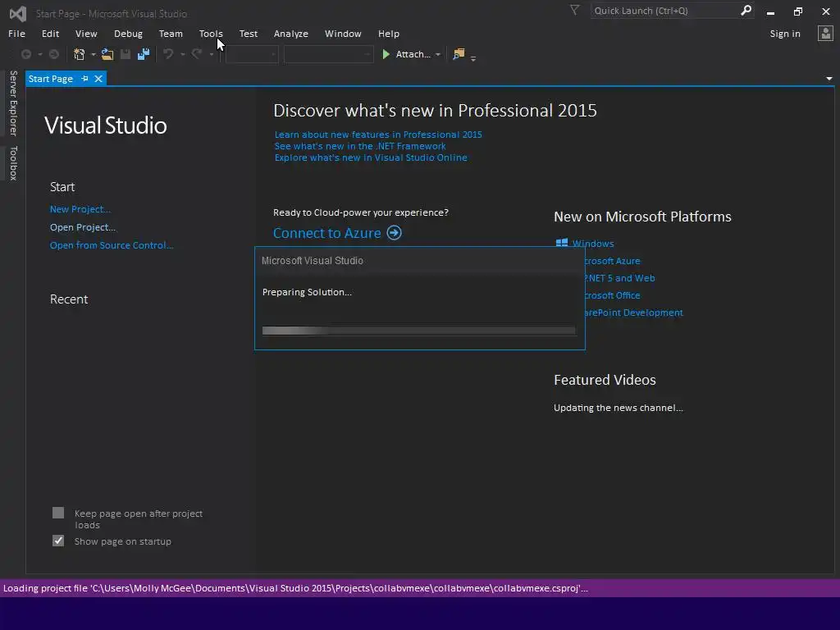
Task: Click the Open Project... link
Action: click(83, 227)
